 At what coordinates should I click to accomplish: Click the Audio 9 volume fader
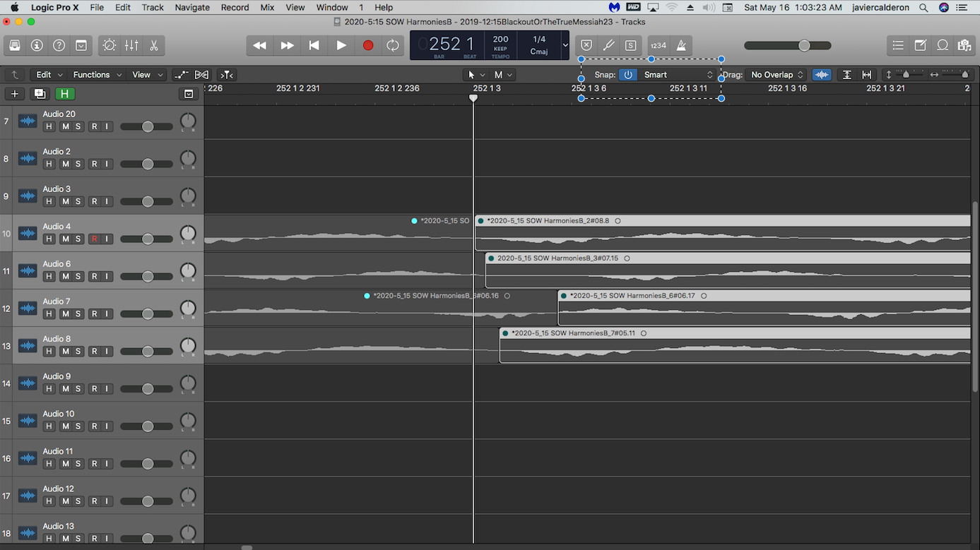click(x=147, y=389)
